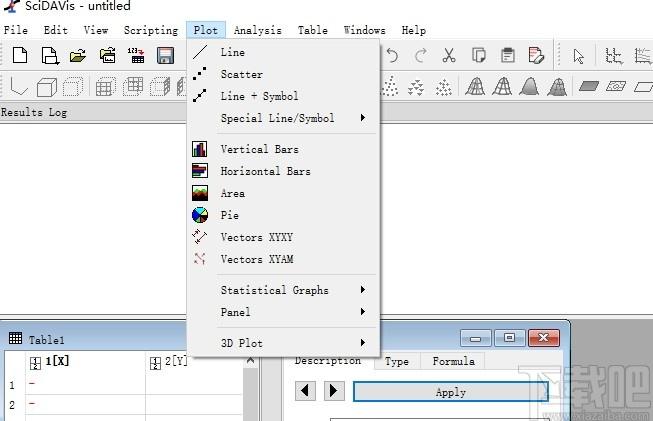Click the Paste clipboard icon

[x=508, y=55]
